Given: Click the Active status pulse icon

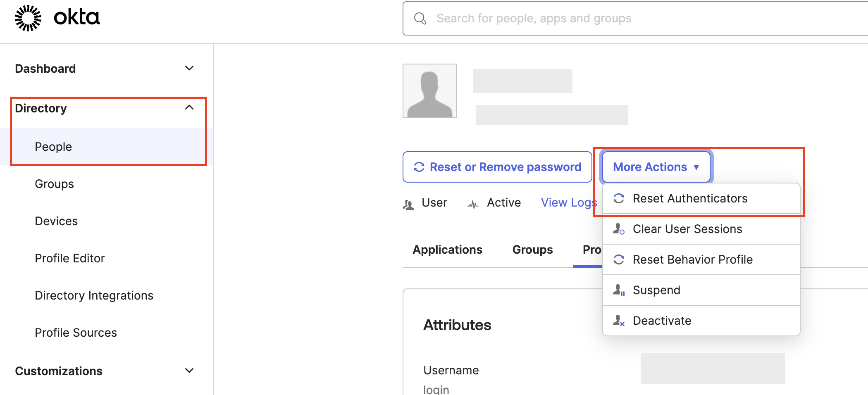Looking at the screenshot, I should click(x=473, y=204).
